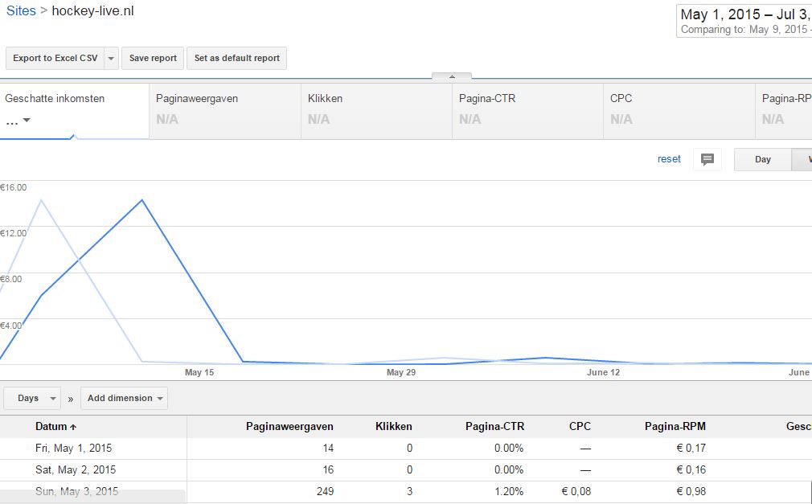Sort table by Pagina-RPM column header
The width and height of the screenshot is (812, 504).
pos(675,427)
